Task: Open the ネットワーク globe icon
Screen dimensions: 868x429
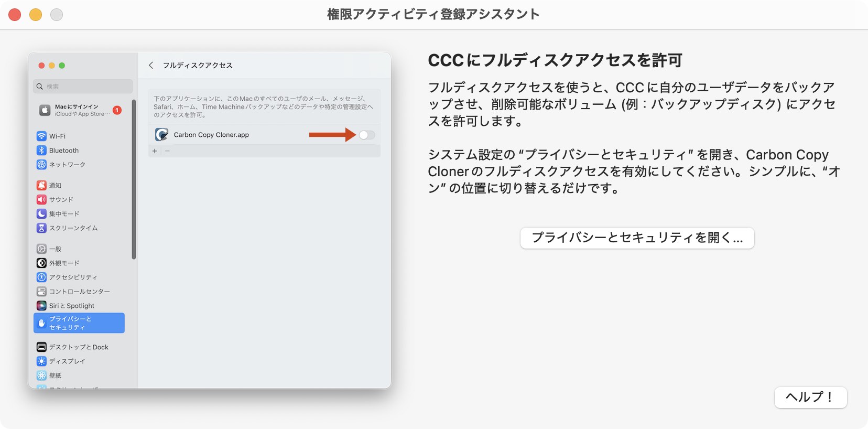Action: tap(41, 164)
